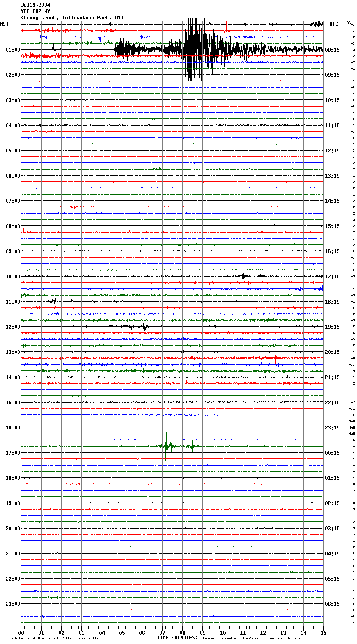Select the 14:00 MST hour label

(x=13, y=377)
